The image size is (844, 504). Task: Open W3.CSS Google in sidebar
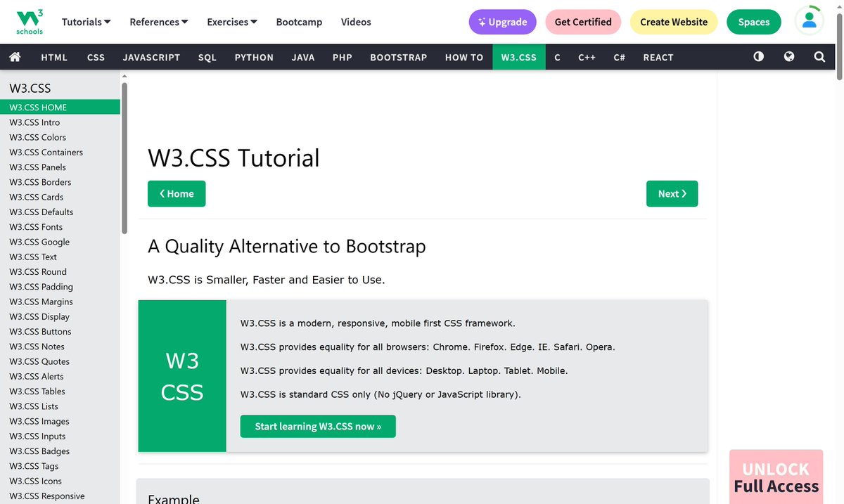click(60, 242)
